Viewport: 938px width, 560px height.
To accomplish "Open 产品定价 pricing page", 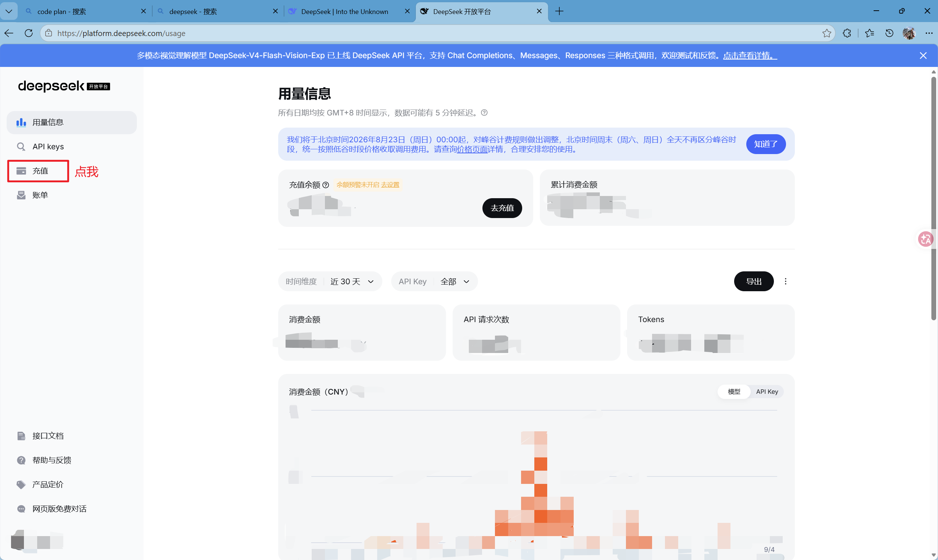I will click(72, 484).
